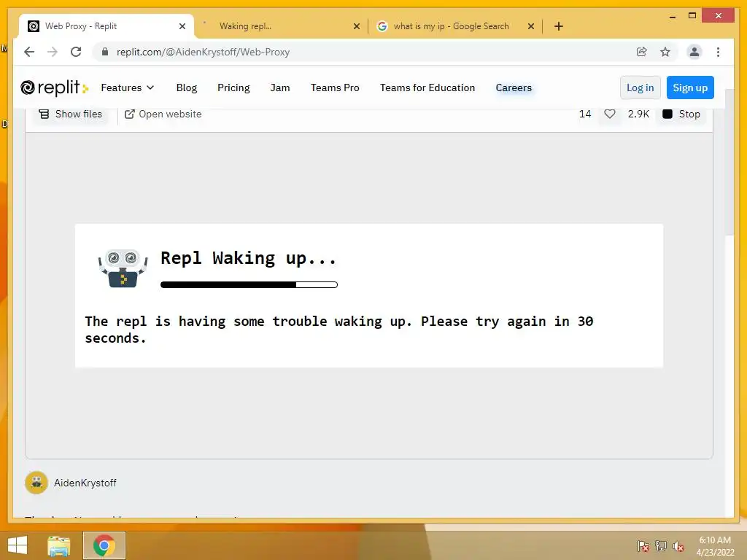Click the Sign up button
This screenshot has height=560, width=747.
coord(690,87)
